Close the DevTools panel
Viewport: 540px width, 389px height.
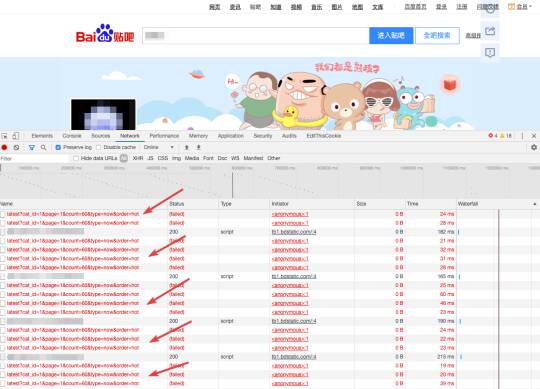534,136
